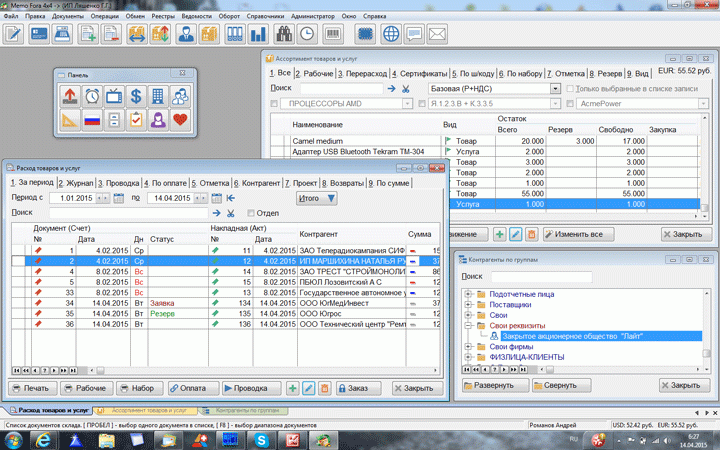Click blue pencil edit icon in Ассортимент window
This screenshot has width=720, height=450.
515,235
